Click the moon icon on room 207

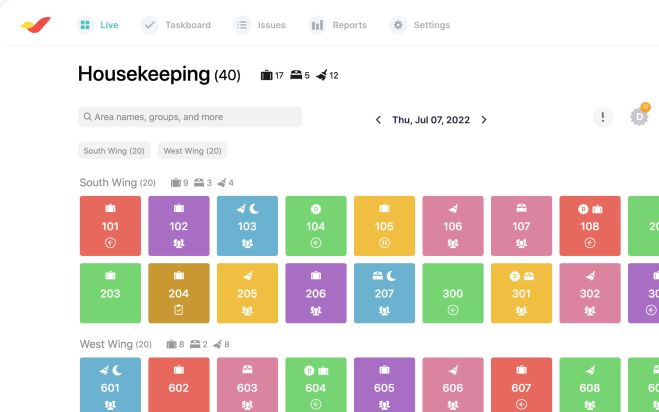pyautogui.click(x=391, y=276)
